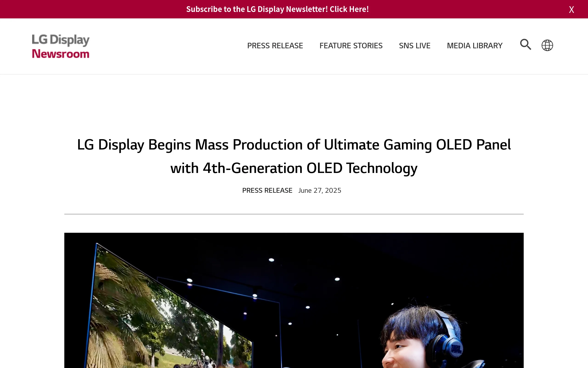Click the PRESS RELEASE category label under the title
Image resolution: width=588 pixels, height=368 pixels.
pos(267,190)
